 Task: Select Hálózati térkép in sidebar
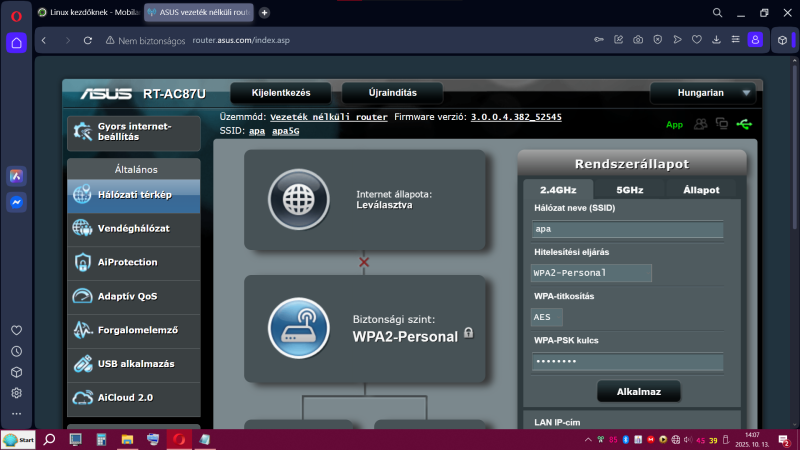134,195
